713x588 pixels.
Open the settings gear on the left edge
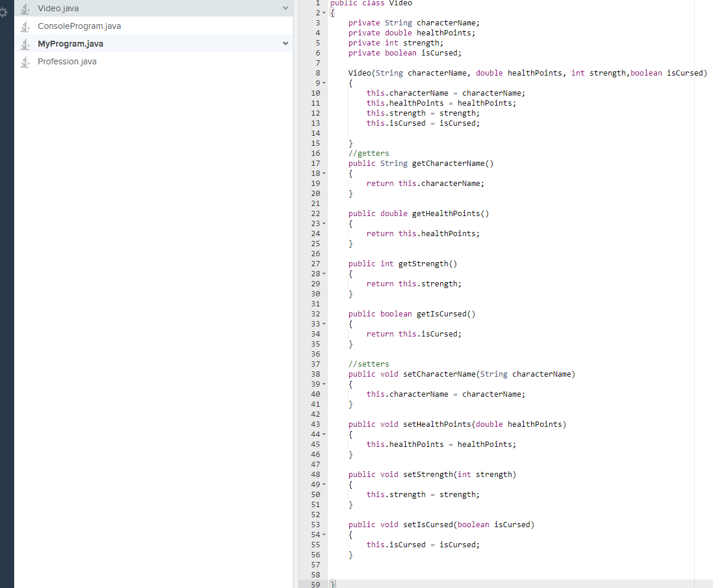pyautogui.click(x=4, y=13)
